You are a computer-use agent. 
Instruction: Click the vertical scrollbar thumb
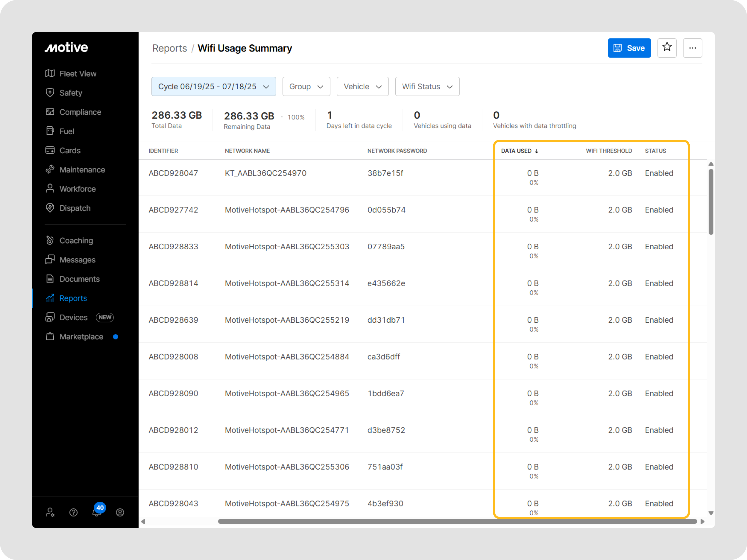click(710, 202)
